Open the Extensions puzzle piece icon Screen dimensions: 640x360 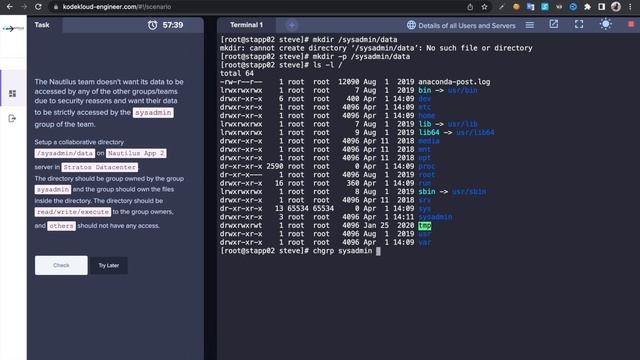pyautogui.click(x=587, y=7)
